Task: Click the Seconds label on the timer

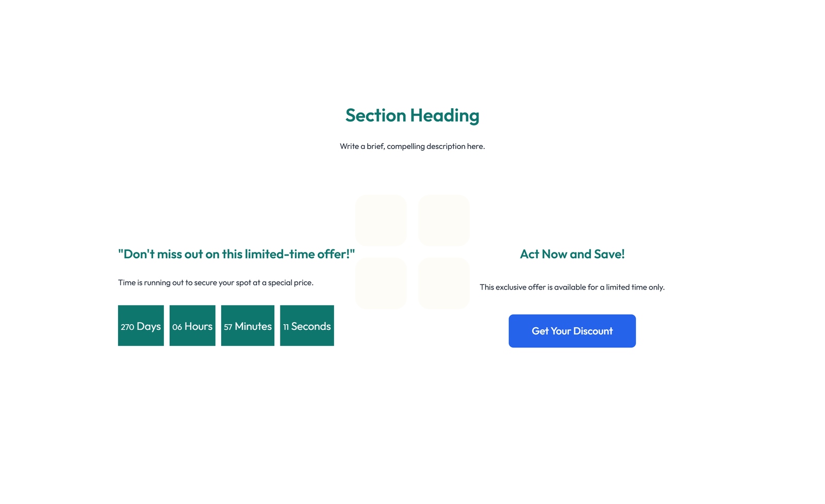Action: click(x=311, y=326)
